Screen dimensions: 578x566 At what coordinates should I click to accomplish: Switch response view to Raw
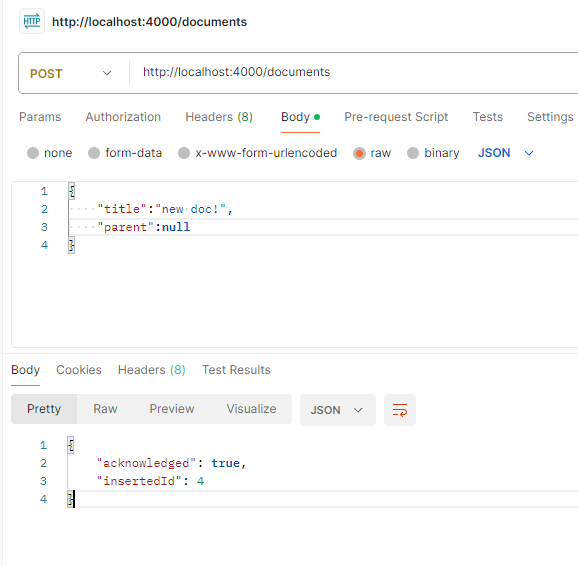[105, 409]
